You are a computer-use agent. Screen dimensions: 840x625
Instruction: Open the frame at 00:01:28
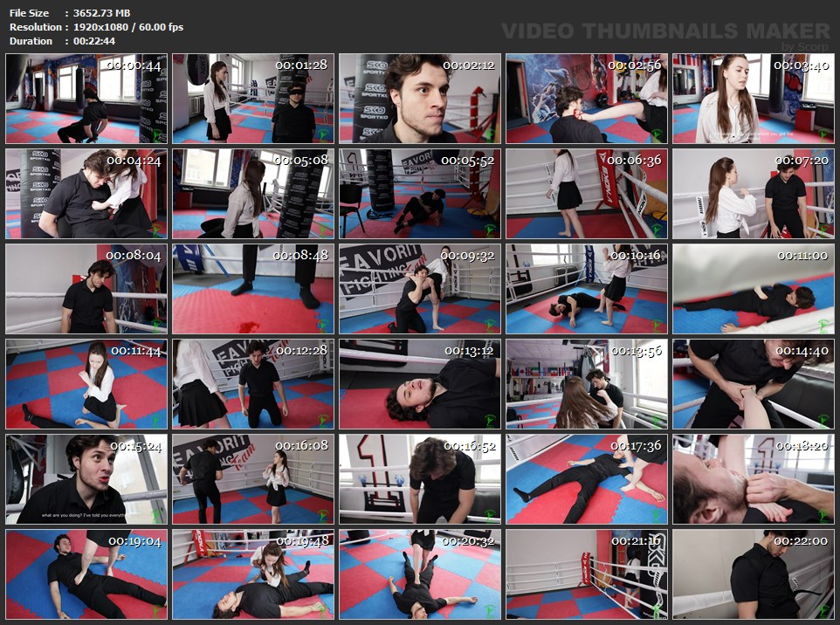tap(253, 99)
